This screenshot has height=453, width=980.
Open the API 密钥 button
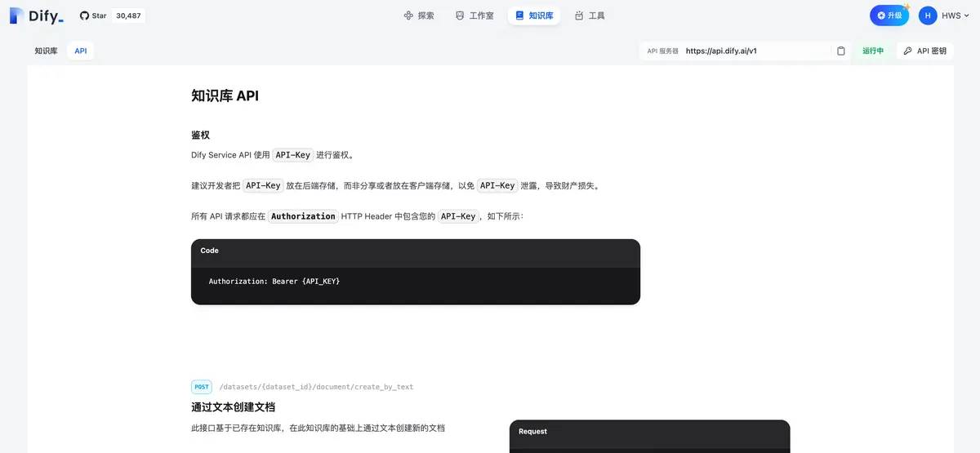coord(925,51)
